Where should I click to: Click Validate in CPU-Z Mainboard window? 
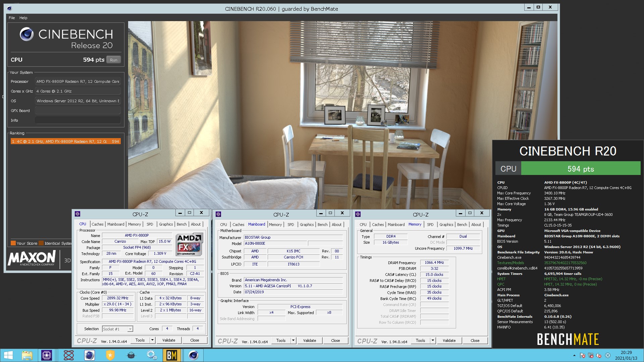[310, 341]
